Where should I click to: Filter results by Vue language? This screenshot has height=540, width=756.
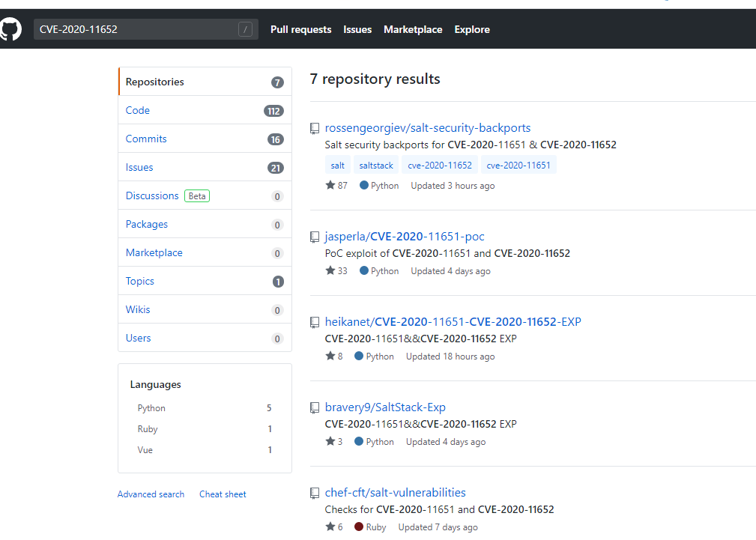click(205, 450)
